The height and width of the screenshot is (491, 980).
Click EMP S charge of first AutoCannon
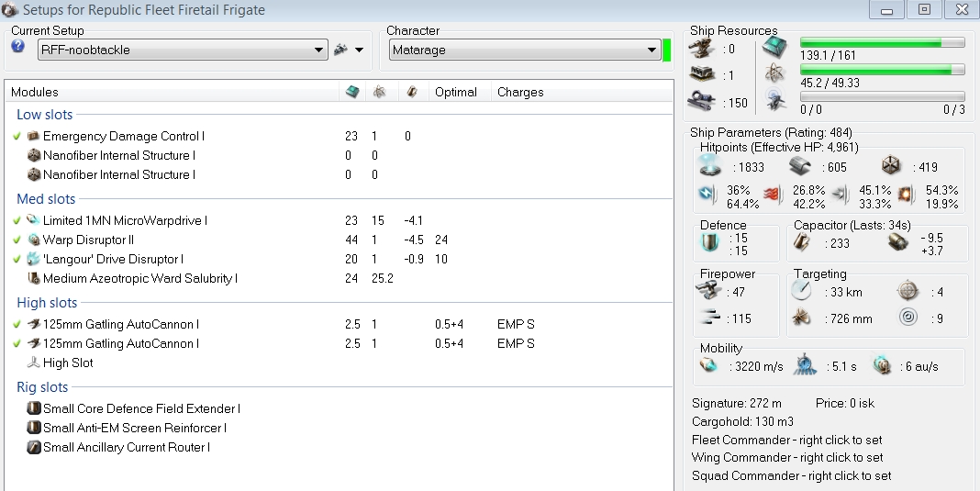click(x=516, y=324)
